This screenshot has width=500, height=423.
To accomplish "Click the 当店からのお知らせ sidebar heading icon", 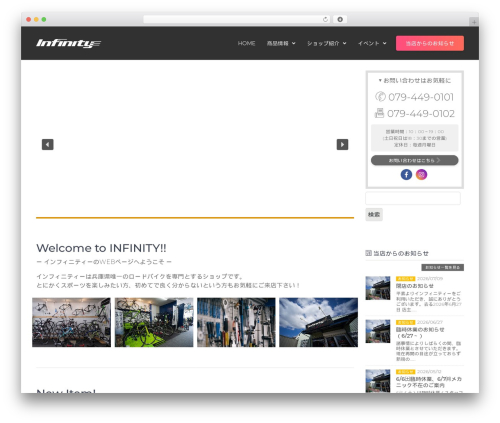I will point(368,253).
